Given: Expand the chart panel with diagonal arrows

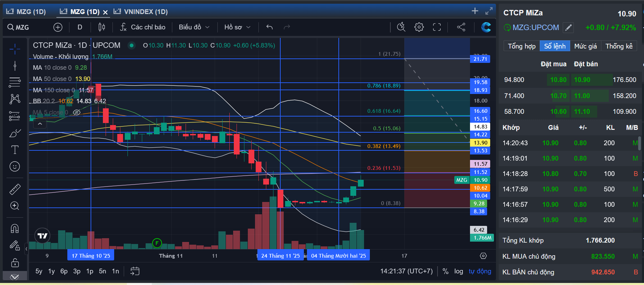Looking at the screenshot, I should 489,11.
